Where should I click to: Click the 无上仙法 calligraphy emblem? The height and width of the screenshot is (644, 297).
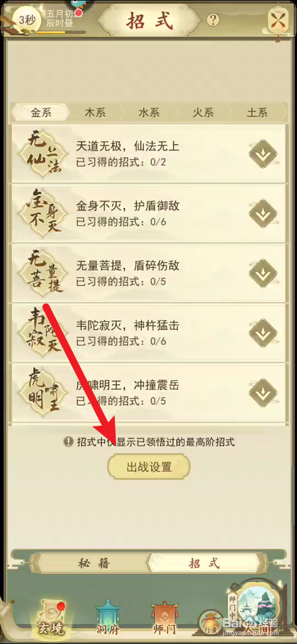[x=40, y=154]
